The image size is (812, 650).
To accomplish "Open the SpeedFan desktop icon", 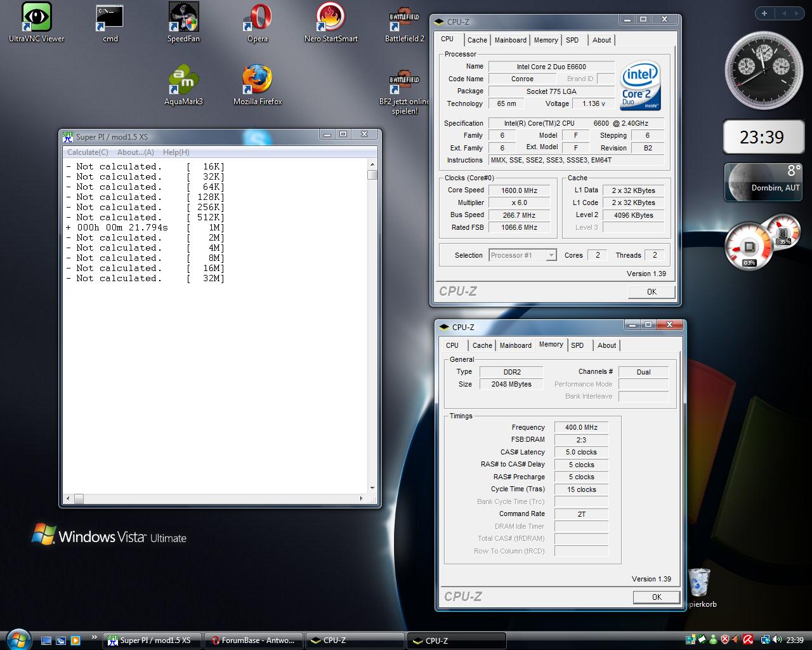I will [x=183, y=22].
